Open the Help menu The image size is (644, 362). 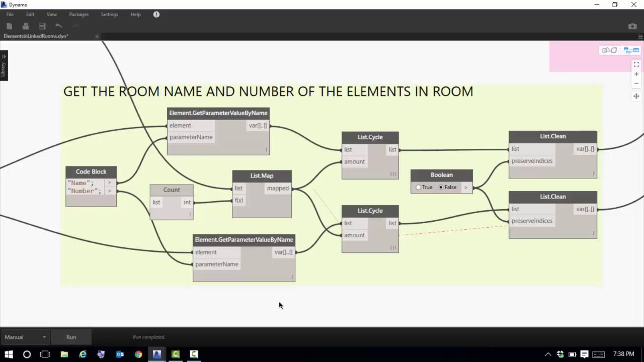click(x=136, y=15)
